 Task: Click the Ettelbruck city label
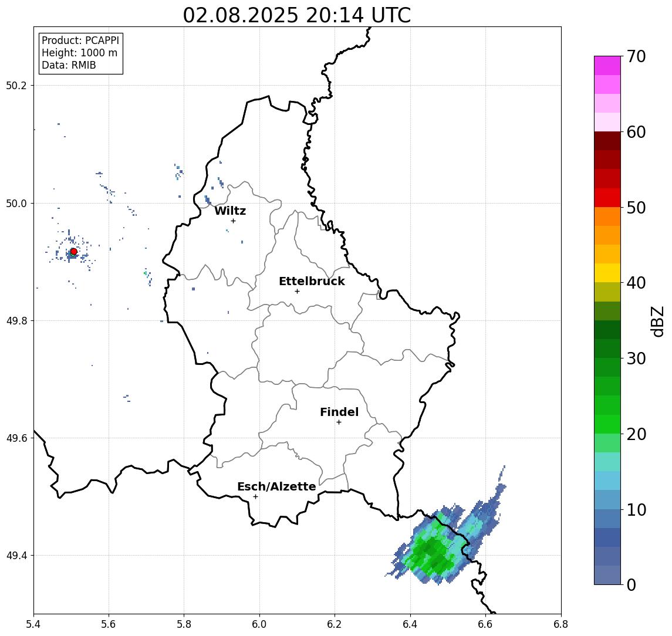click(x=312, y=281)
